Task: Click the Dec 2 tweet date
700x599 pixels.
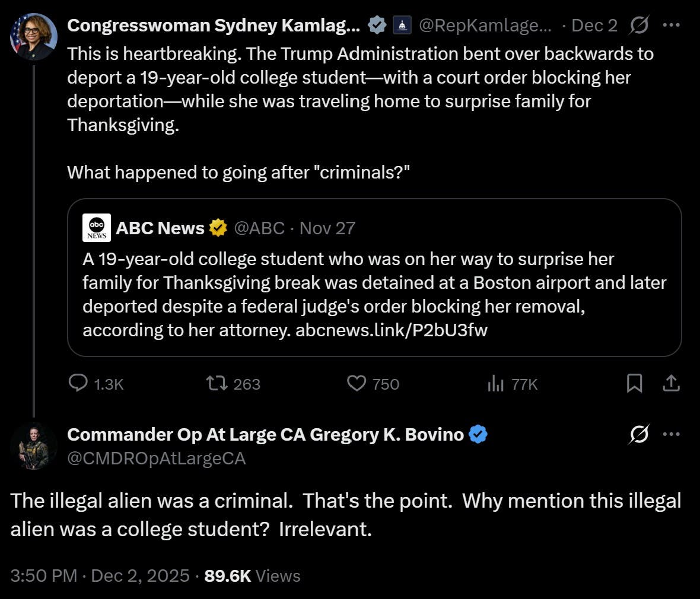Action: (594, 26)
